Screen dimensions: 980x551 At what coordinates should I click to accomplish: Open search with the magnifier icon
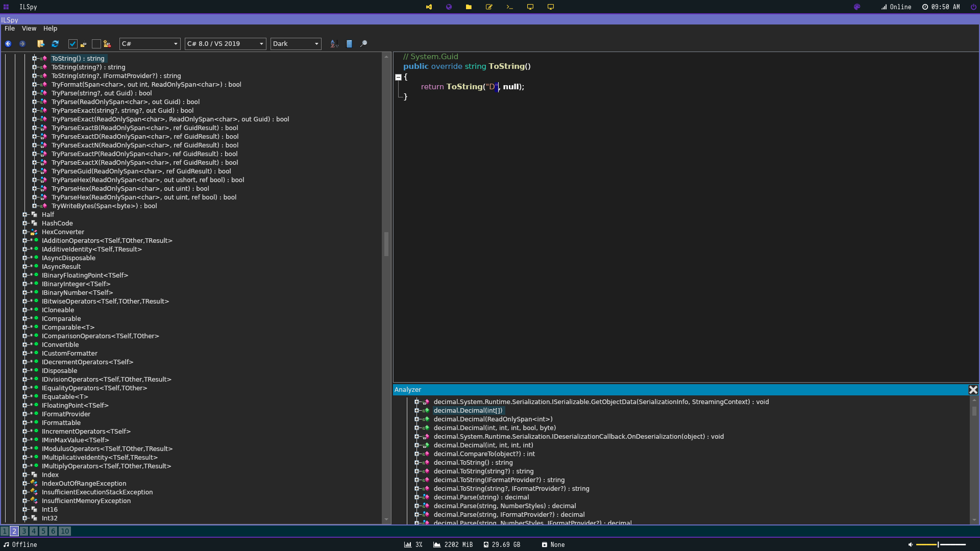pyautogui.click(x=363, y=44)
